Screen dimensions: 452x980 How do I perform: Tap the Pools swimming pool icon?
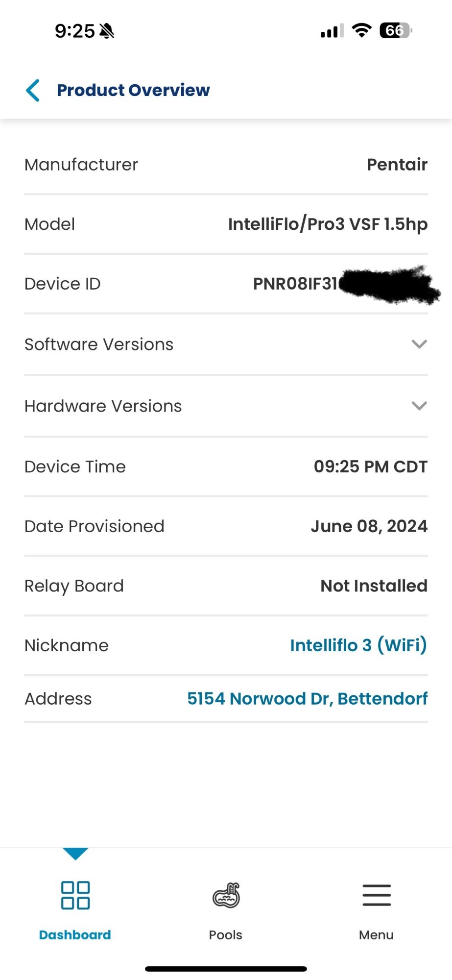(226, 895)
